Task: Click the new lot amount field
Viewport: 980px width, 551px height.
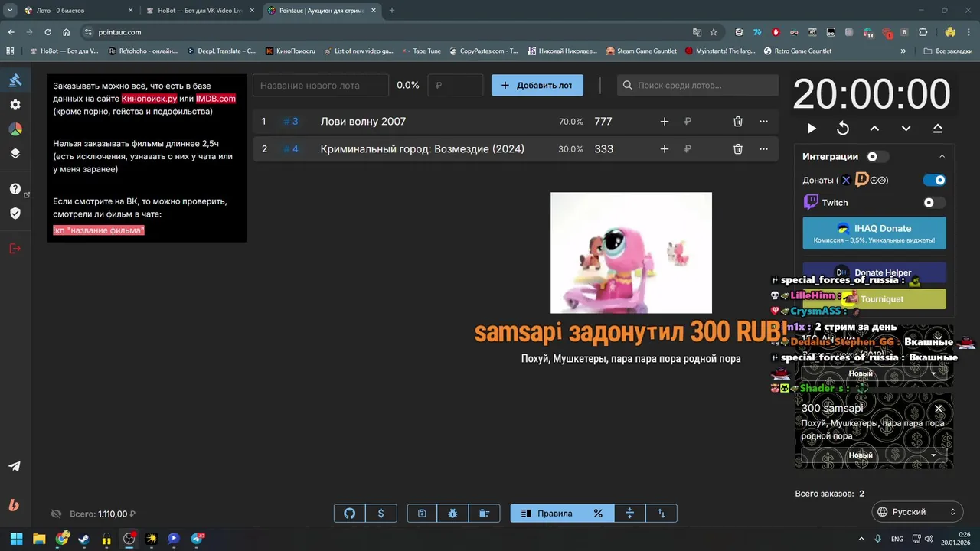Action: tap(456, 86)
